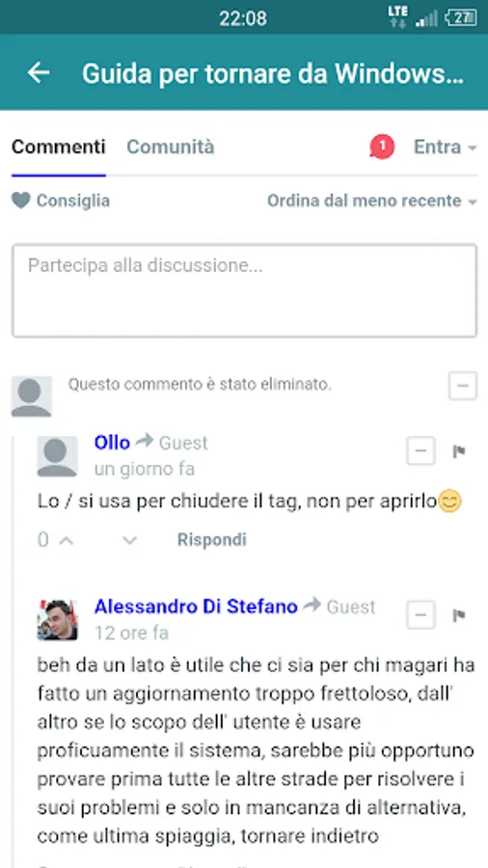This screenshot has height=868, width=488.
Task: Upvote Ollo's comment
Action: pos(67,540)
